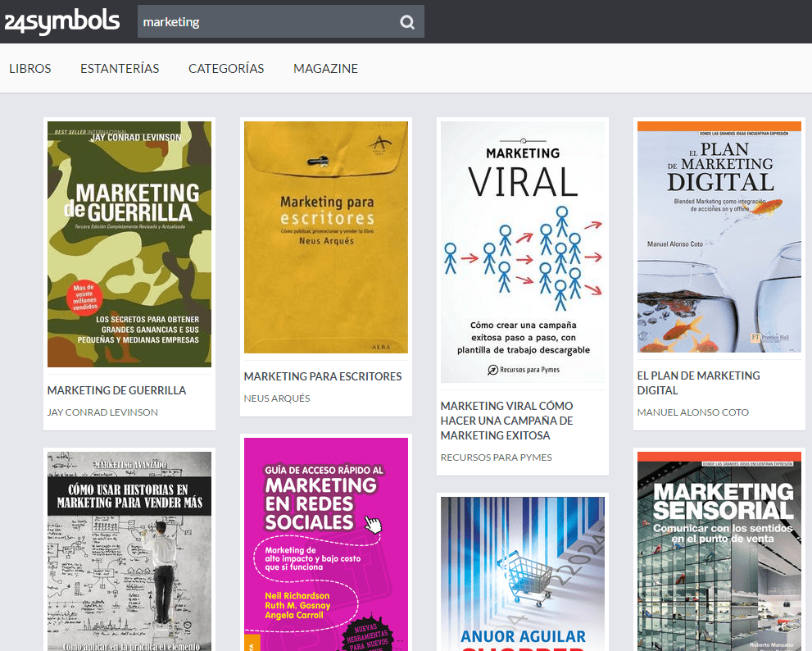Open the Neus Arqués author link

(271, 398)
